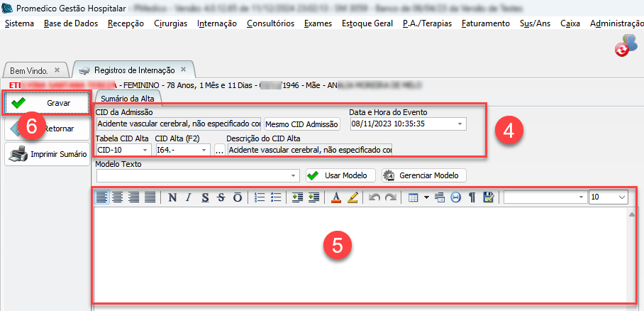
Task: Switch to the Bem Vindo tab
Action: [29, 70]
